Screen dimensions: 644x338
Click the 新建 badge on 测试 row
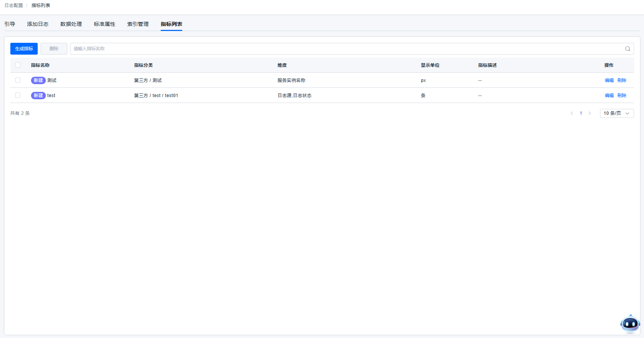(38, 80)
